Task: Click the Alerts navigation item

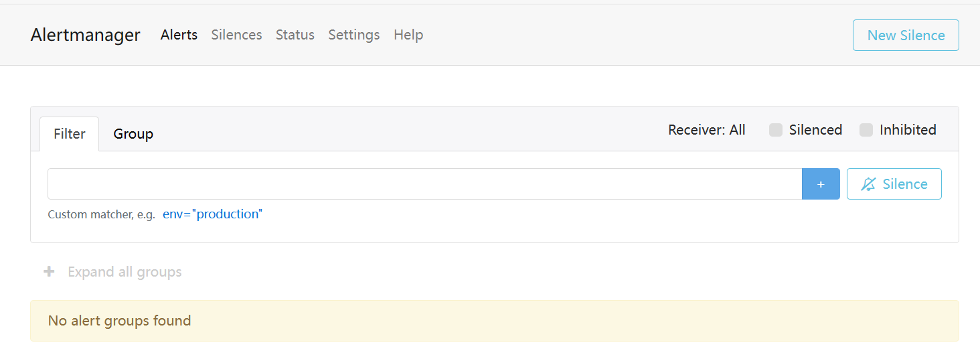Action: pyautogui.click(x=179, y=35)
